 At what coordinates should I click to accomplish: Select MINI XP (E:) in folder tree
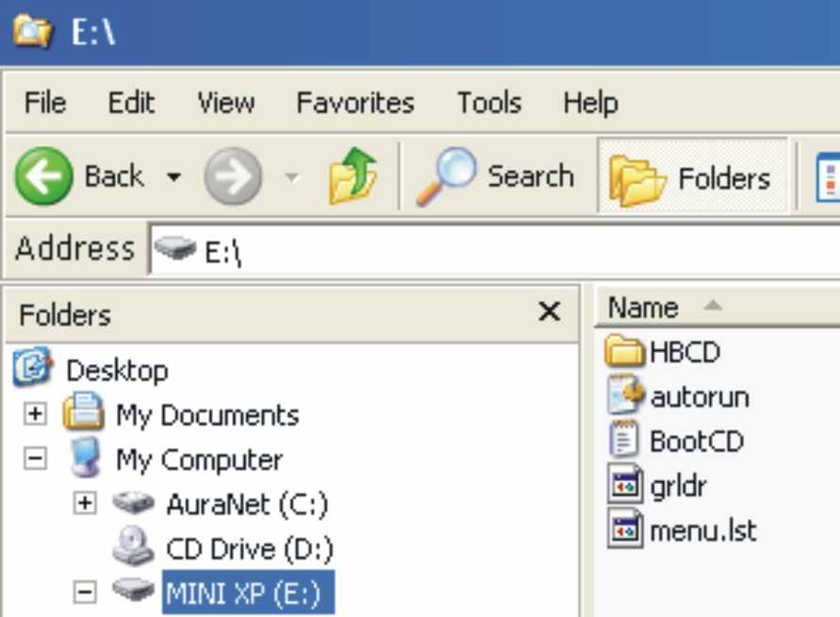coord(249,592)
